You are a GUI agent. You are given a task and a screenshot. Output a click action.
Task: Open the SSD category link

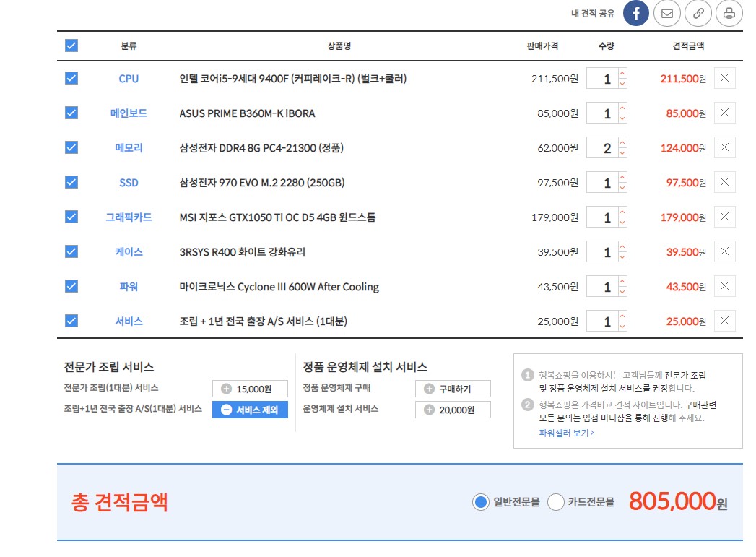coord(129,183)
